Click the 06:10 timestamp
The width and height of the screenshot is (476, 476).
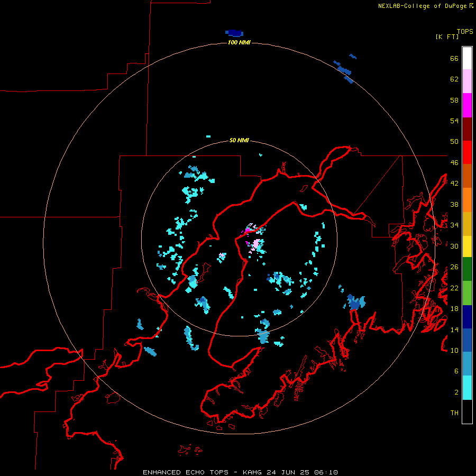click(x=326, y=472)
